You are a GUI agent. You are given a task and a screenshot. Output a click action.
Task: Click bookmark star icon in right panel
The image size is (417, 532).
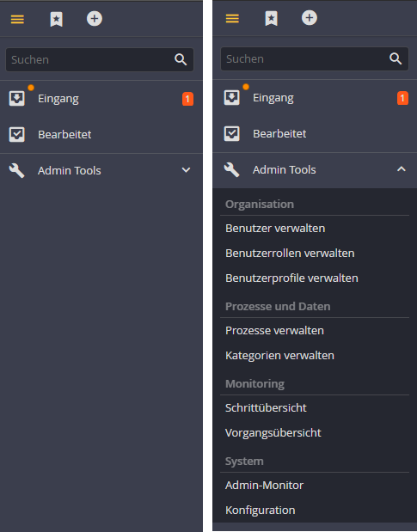point(271,18)
